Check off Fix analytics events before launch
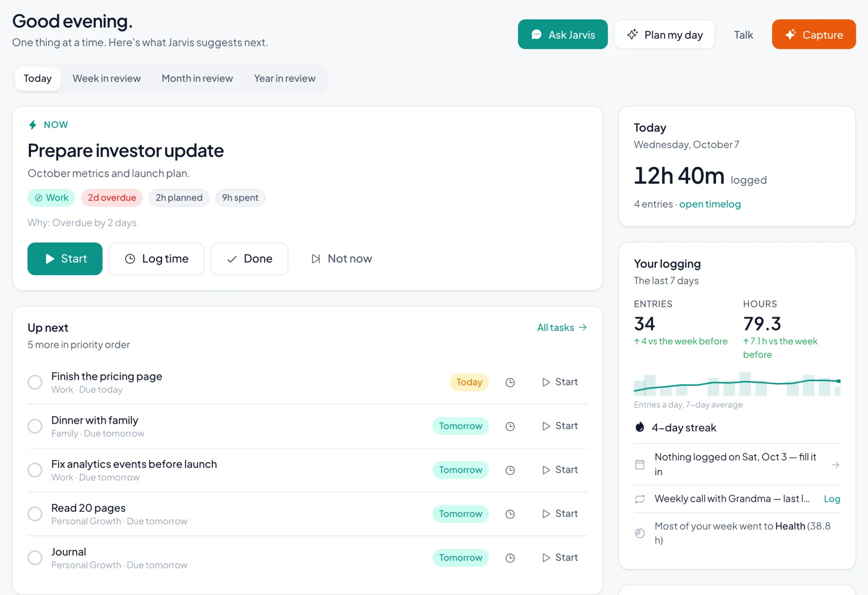 point(35,470)
